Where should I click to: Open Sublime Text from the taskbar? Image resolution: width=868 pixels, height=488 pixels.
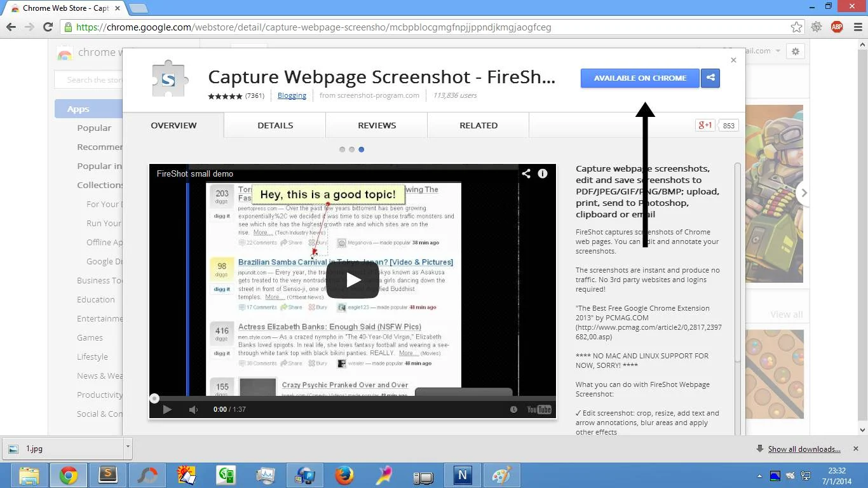point(108,475)
